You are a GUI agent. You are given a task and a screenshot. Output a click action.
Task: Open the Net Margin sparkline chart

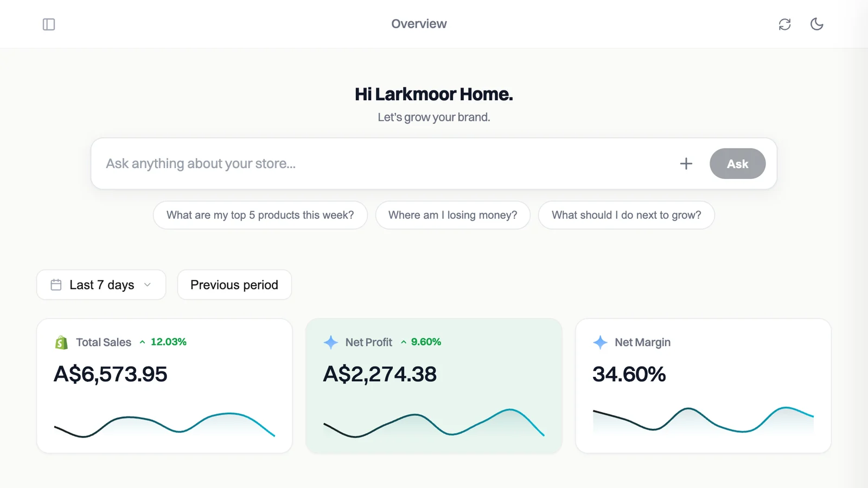(x=703, y=420)
